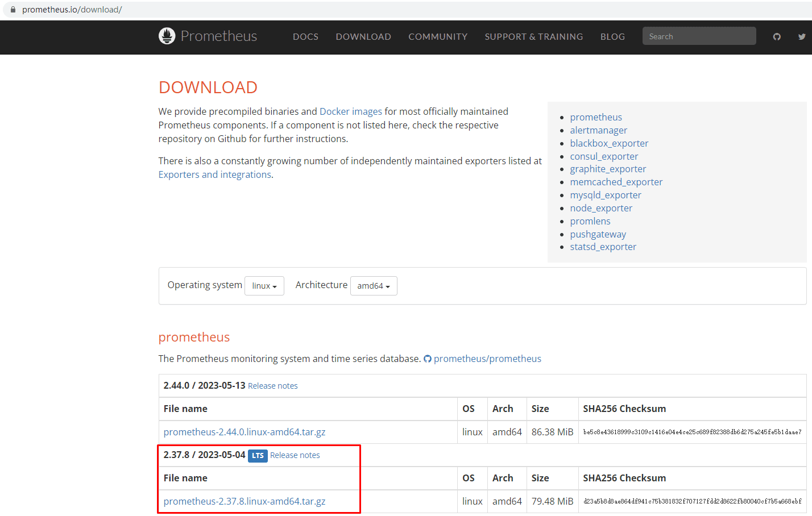Click the orange prometheus section heading
Viewport: 812px width, 516px height.
(194, 337)
